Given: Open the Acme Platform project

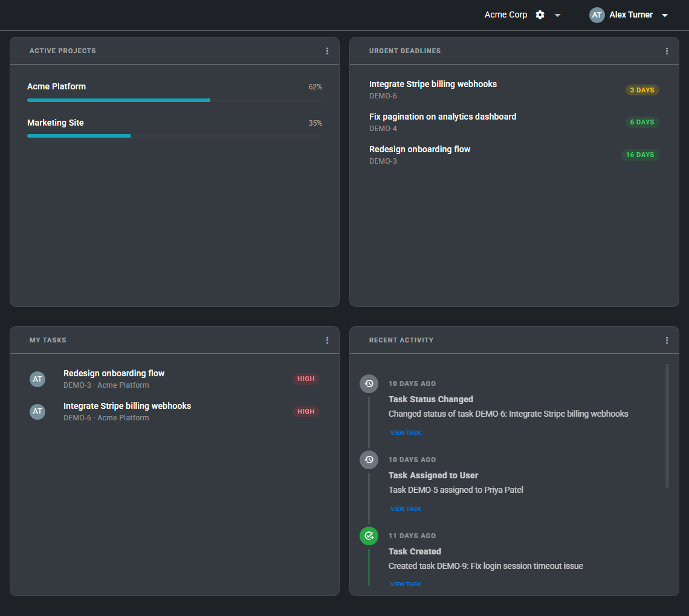Looking at the screenshot, I should (57, 86).
